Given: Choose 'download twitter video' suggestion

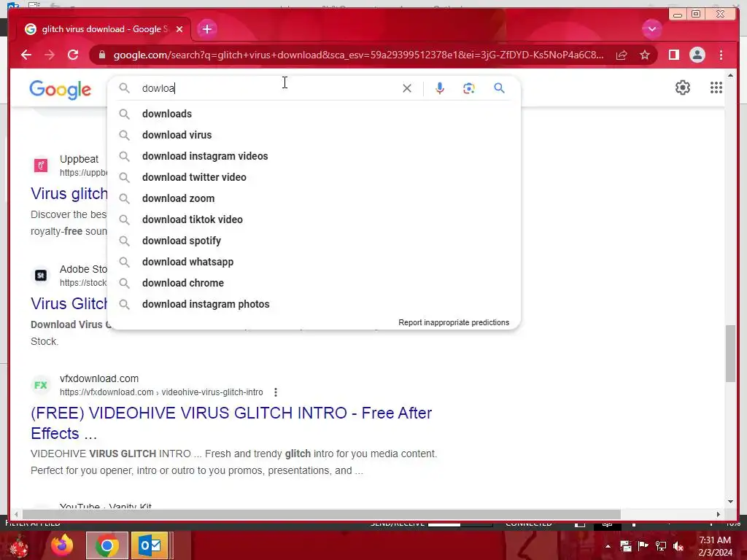Looking at the screenshot, I should click(314, 177).
